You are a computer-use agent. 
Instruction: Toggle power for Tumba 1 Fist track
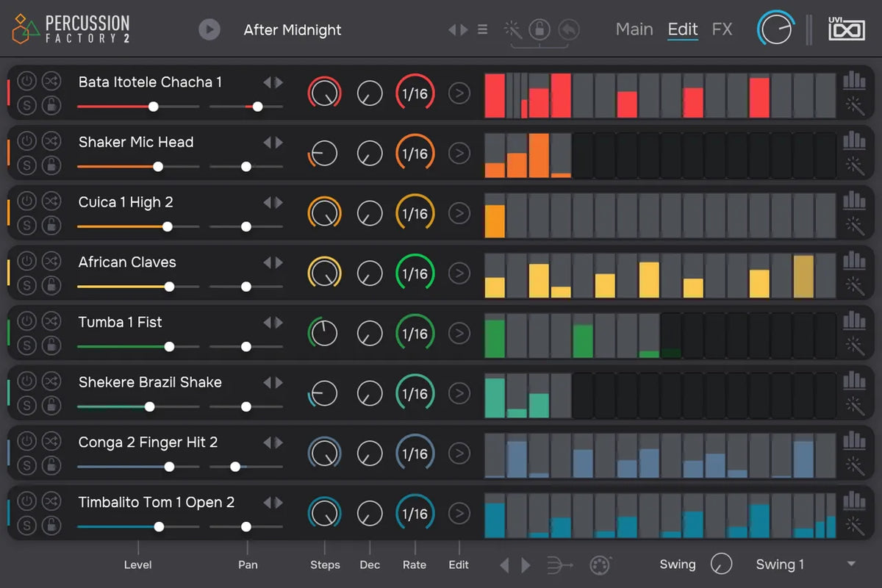tap(26, 320)
